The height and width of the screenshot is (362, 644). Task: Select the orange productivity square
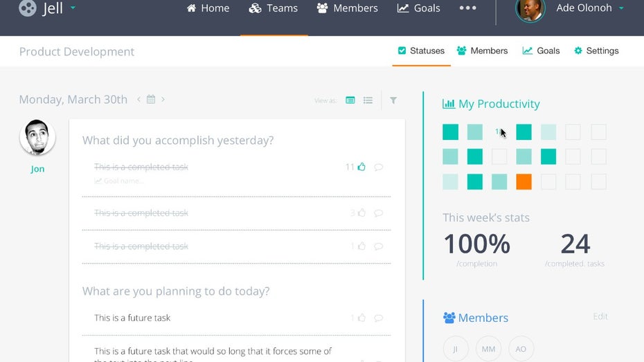tap(524, 181)
